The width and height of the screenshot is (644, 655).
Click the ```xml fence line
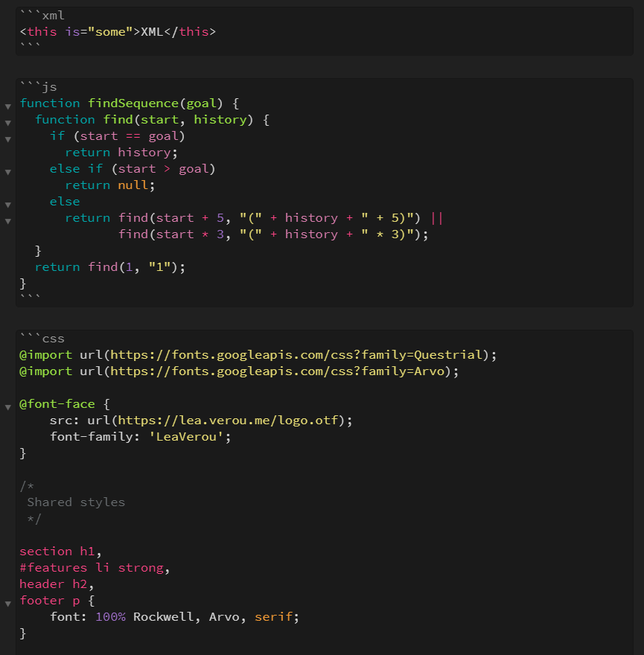pos(42,16)
